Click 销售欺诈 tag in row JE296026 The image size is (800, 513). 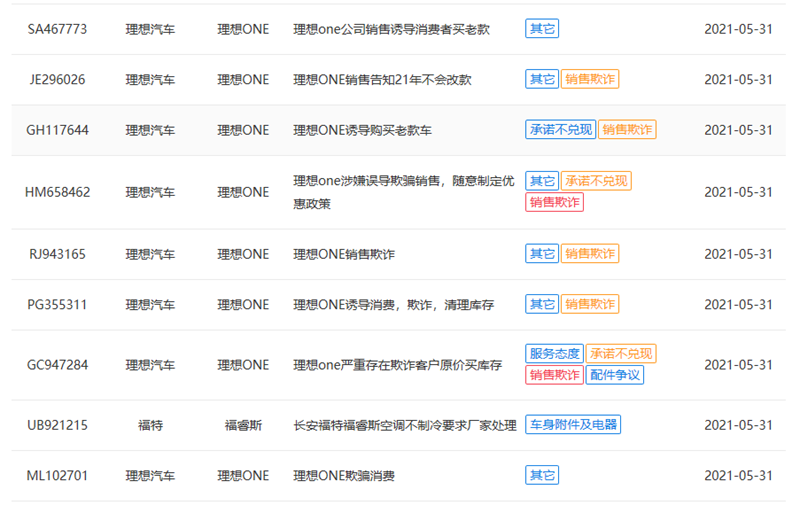click(590, 80)
